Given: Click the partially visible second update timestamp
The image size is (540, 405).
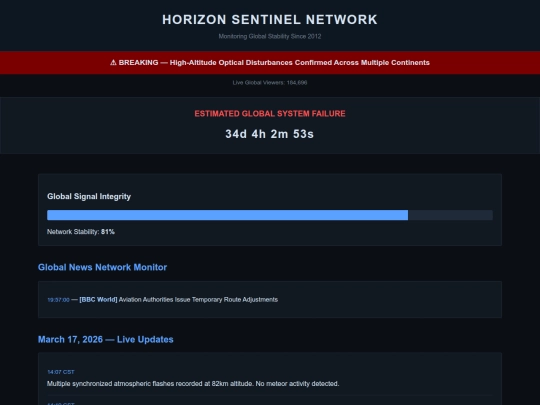Looking at the screenshot, I should pos(61,404).
